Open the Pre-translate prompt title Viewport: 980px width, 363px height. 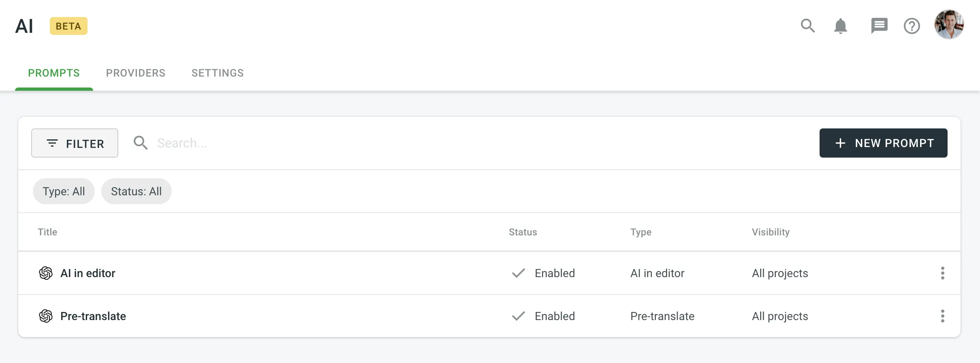pyautogui.click(x=93, y=316)
